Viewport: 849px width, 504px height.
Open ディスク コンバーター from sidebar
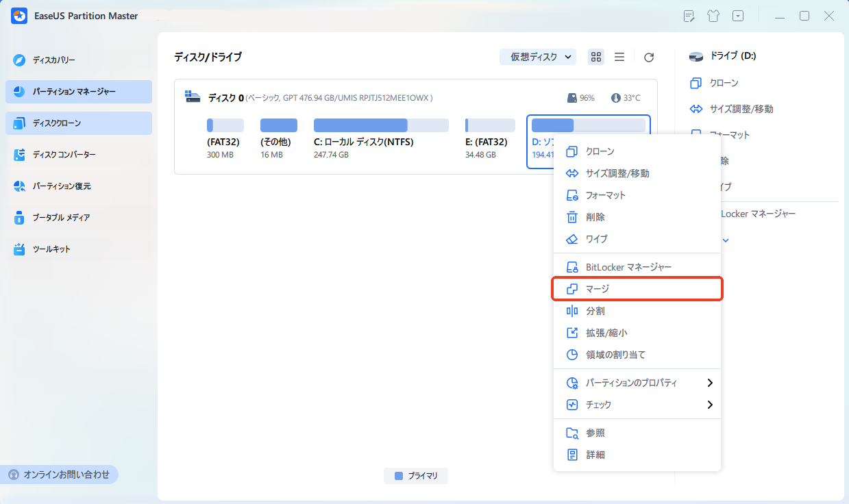click(x=64, y=155)
